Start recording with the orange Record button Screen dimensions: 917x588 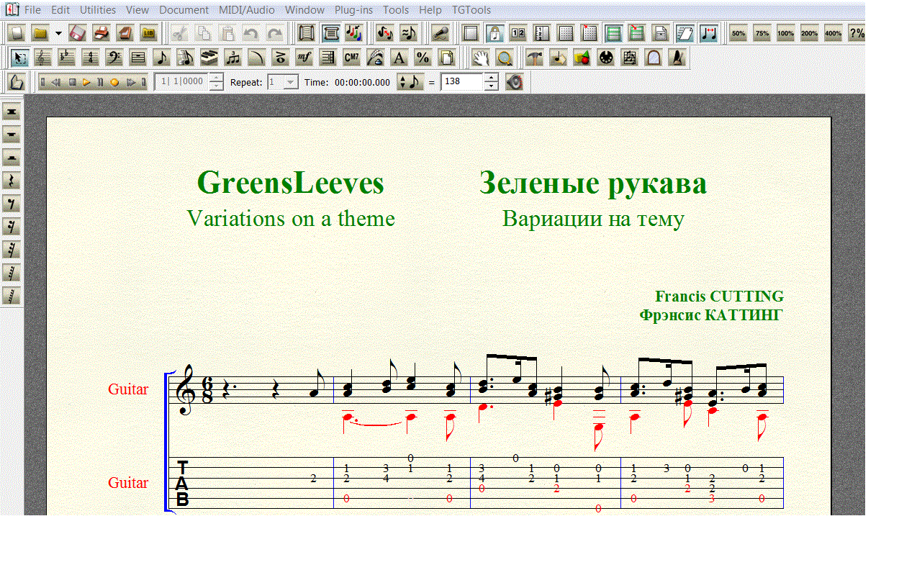114,82
